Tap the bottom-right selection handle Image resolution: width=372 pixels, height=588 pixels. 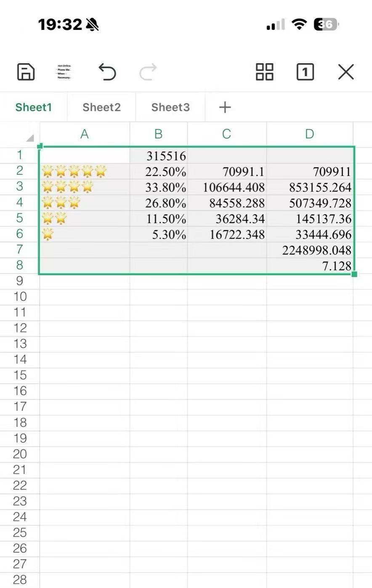[x=354, y=274]
